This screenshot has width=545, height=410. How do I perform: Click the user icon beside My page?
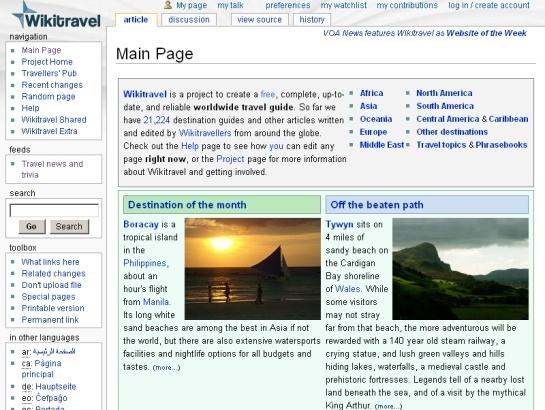(168, 5)
